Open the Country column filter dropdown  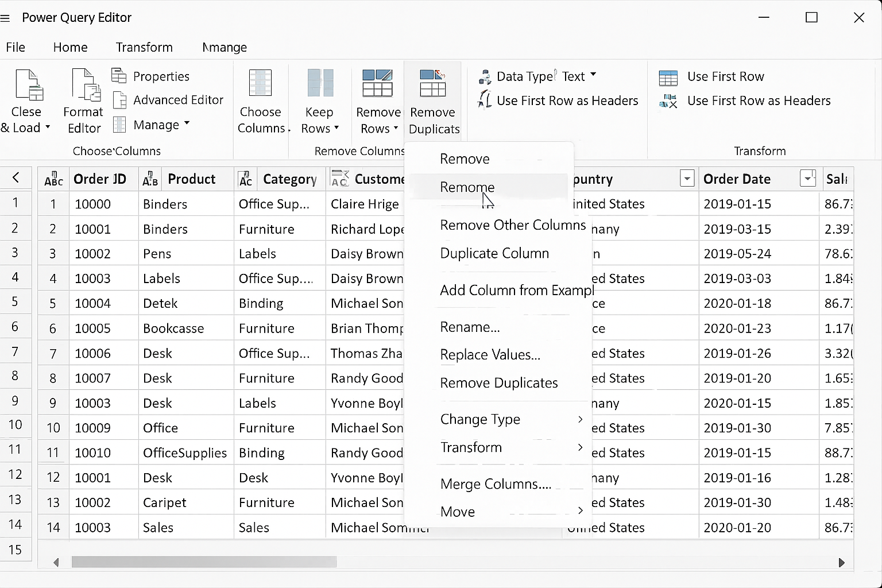[x=687, y=179]
